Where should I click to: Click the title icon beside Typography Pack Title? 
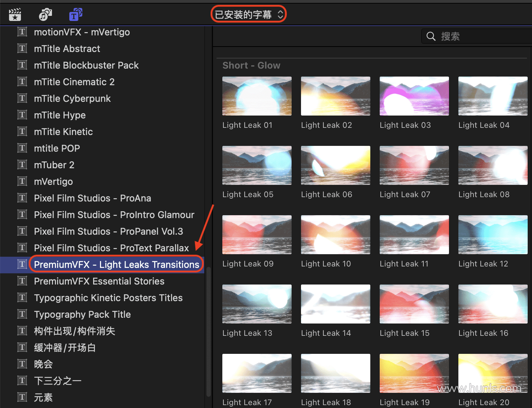point(22,314)
